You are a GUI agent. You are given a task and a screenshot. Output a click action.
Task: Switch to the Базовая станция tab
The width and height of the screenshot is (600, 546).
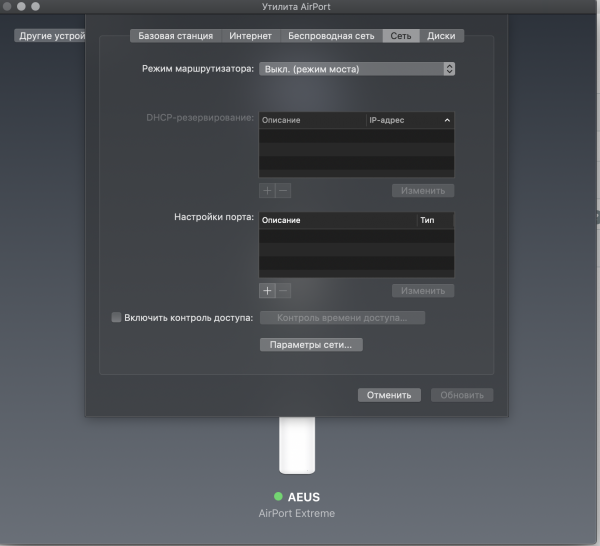point(176,36)
